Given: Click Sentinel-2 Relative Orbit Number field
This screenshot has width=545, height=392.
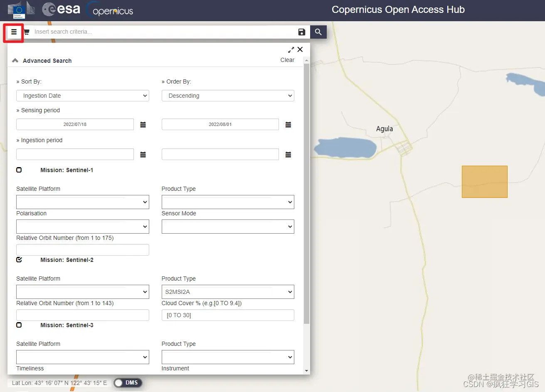Looking at the screenshot, I should coord(83,315).
